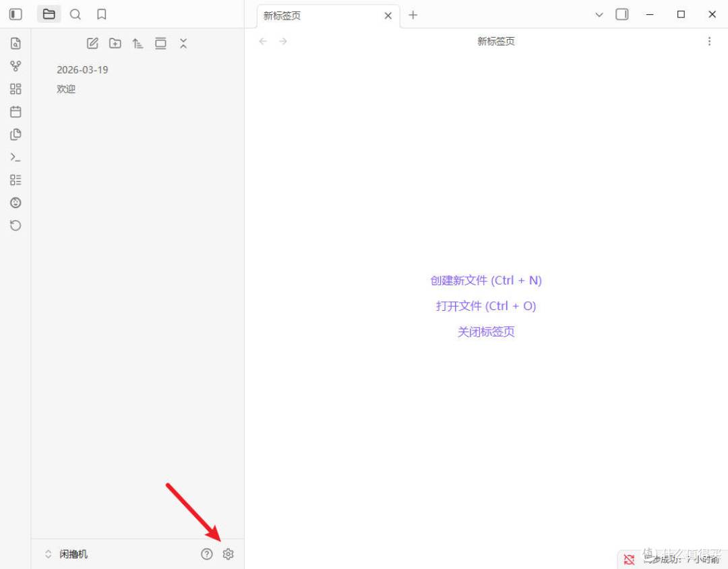Click the 新标签页 pane header title

[496, 41]
